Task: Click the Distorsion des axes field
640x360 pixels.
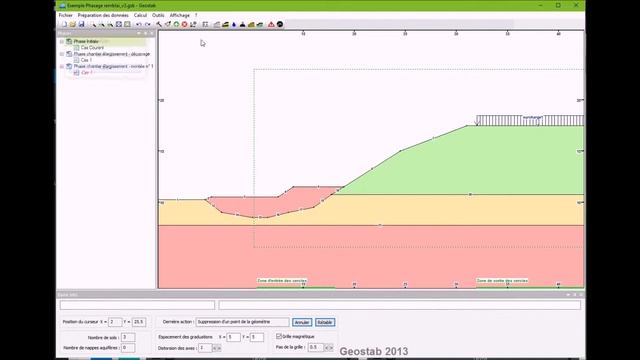Action: pyautogui.click(x=205, y=348)
